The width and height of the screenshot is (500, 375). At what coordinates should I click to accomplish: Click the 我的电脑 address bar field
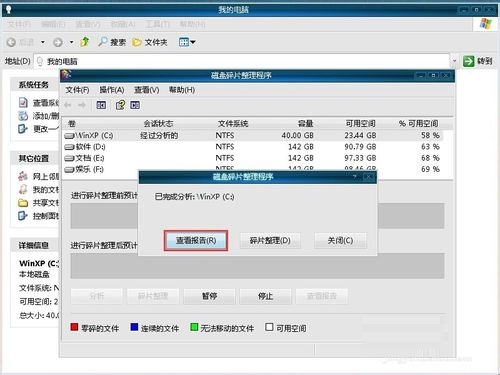click(242, 61)
